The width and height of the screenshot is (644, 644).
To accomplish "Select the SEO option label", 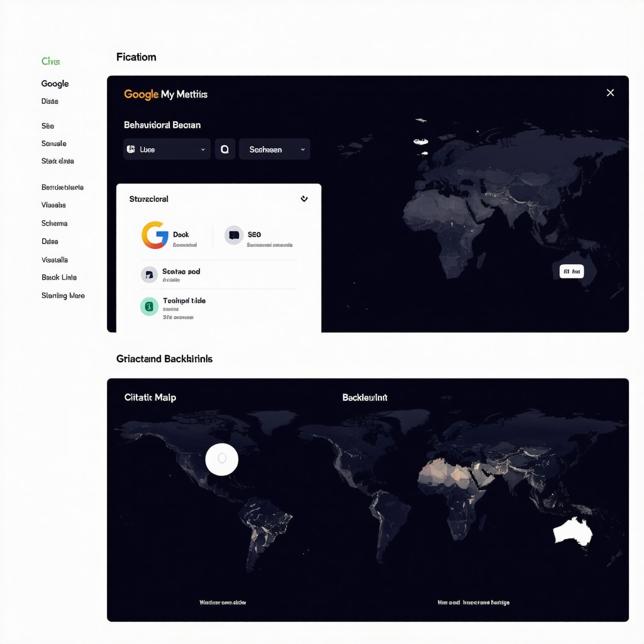I will click(254, 235).
